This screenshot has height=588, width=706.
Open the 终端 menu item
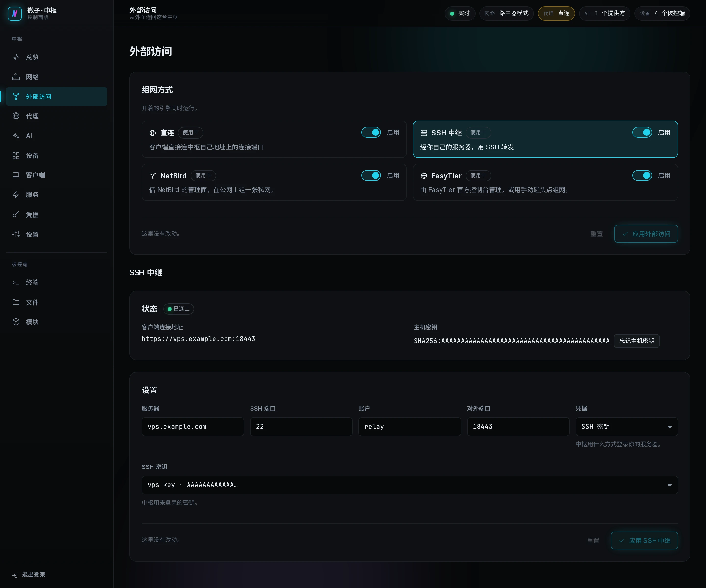[x=56, y=282]
